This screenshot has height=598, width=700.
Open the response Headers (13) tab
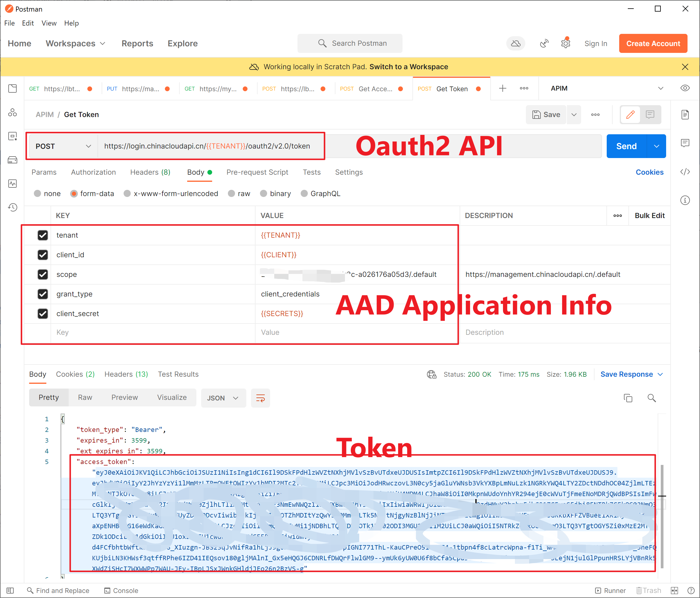[x=126, y=374]
